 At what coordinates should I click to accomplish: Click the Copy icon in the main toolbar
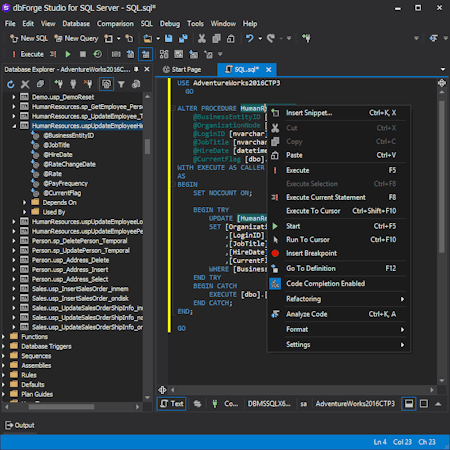click(x=216, y=39)
